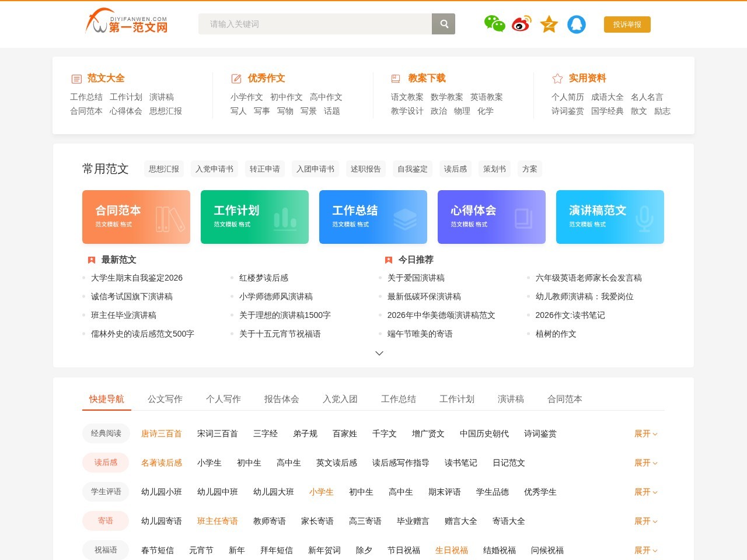The height and width of the screenshot is (560, 747).
Task: Click the 投诉举报 button
Action: [x=627, y=24]
